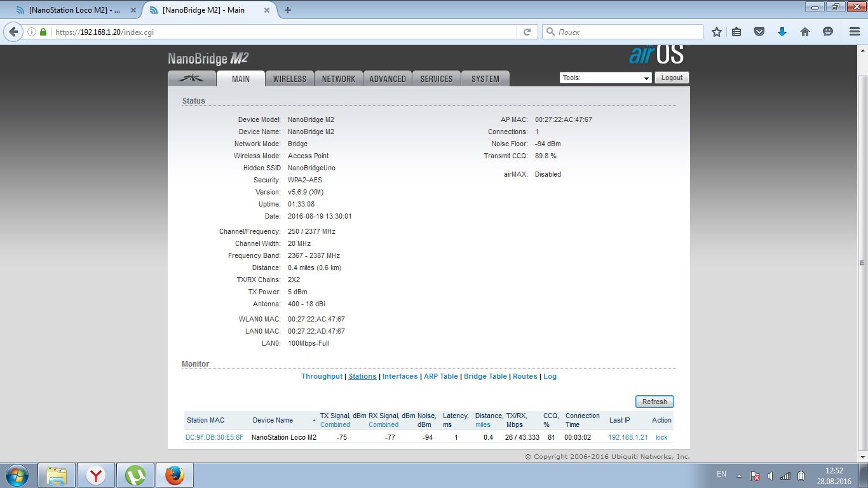Open the Tools dropdown
The image size is (868, 488).
click(606, 78)
